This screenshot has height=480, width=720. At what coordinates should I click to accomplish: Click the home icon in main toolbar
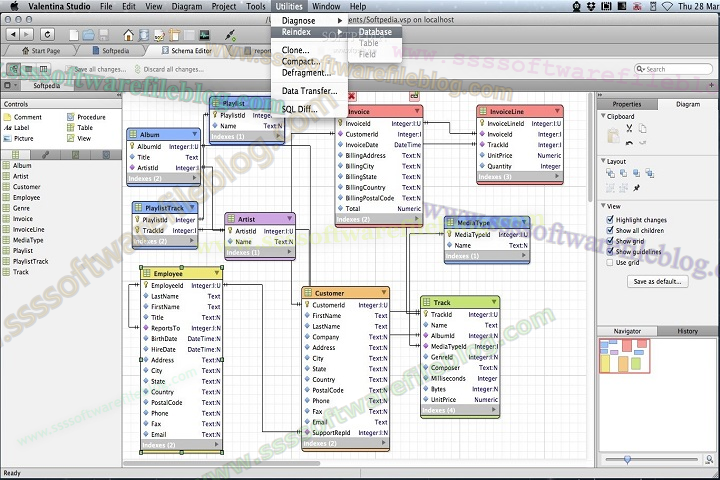point(129,35)
